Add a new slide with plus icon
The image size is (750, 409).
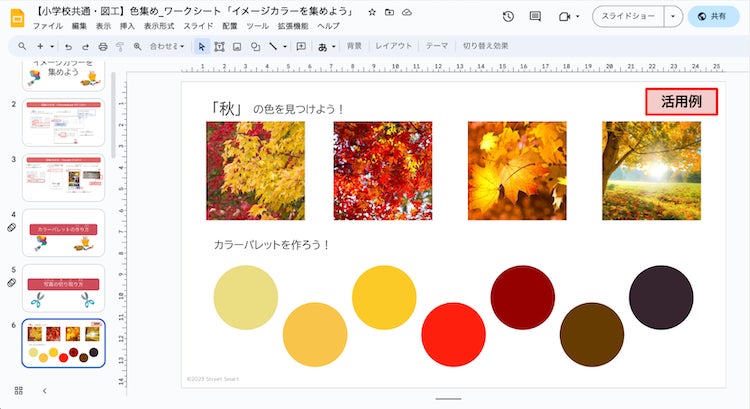[x=40, y=46]
